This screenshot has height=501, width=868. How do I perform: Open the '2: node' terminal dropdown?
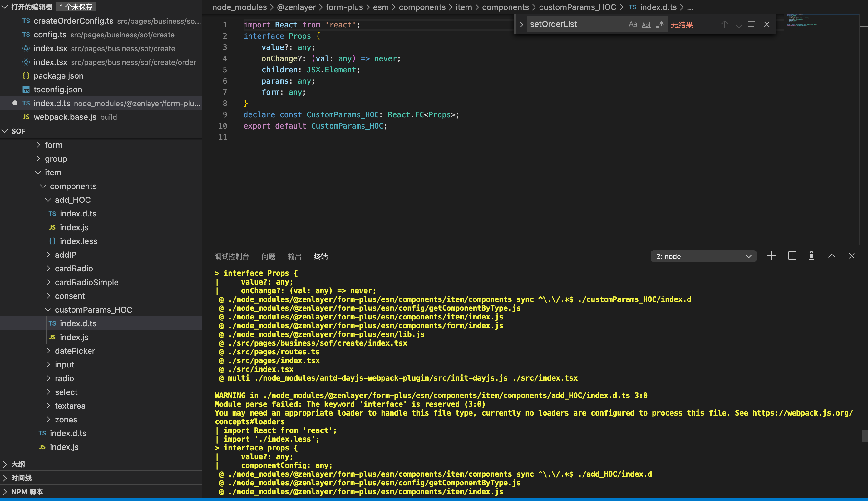(703, 256)
